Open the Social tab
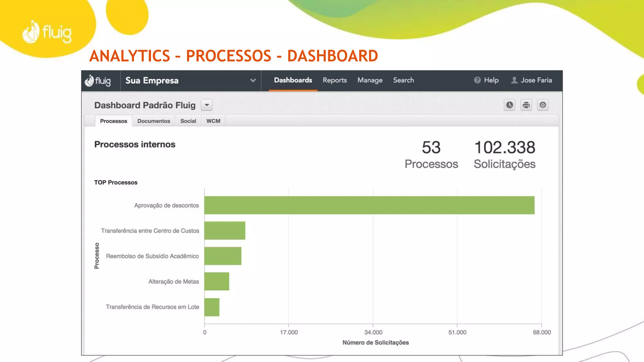Image resolution: width=644 pixels, height=362 pixels. pyautogui.click(x=188, y=121)
